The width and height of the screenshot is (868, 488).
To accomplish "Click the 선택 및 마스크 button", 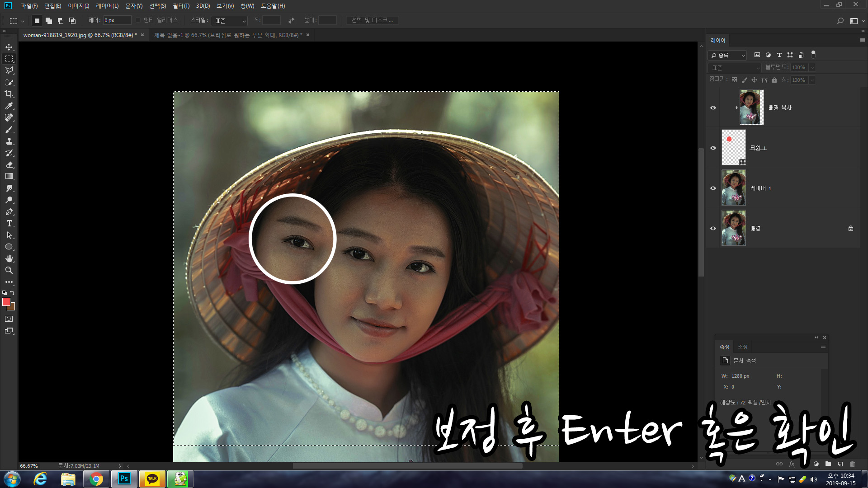I will click(372, 20).
